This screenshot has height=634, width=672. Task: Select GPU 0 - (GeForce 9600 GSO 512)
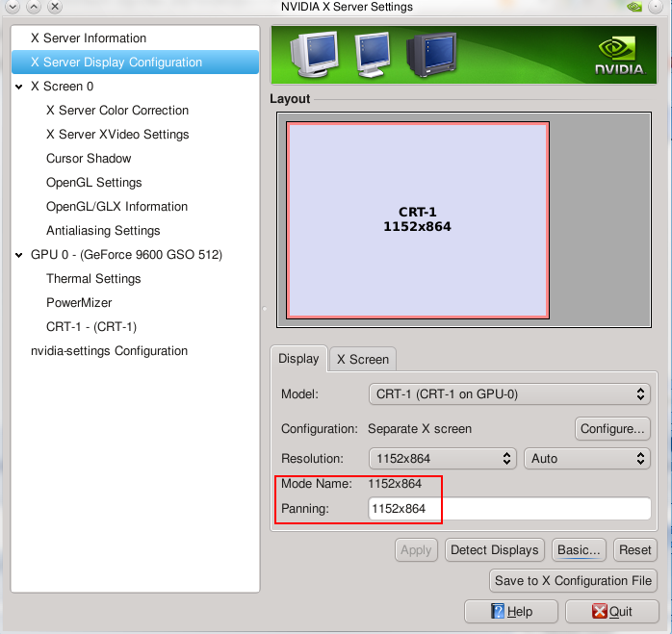pos(126,254)
